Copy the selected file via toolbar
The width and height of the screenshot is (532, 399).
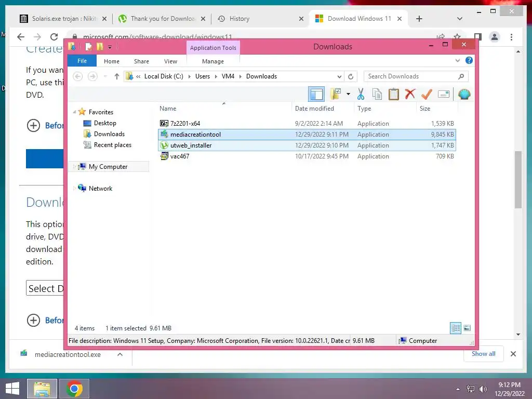377,95
